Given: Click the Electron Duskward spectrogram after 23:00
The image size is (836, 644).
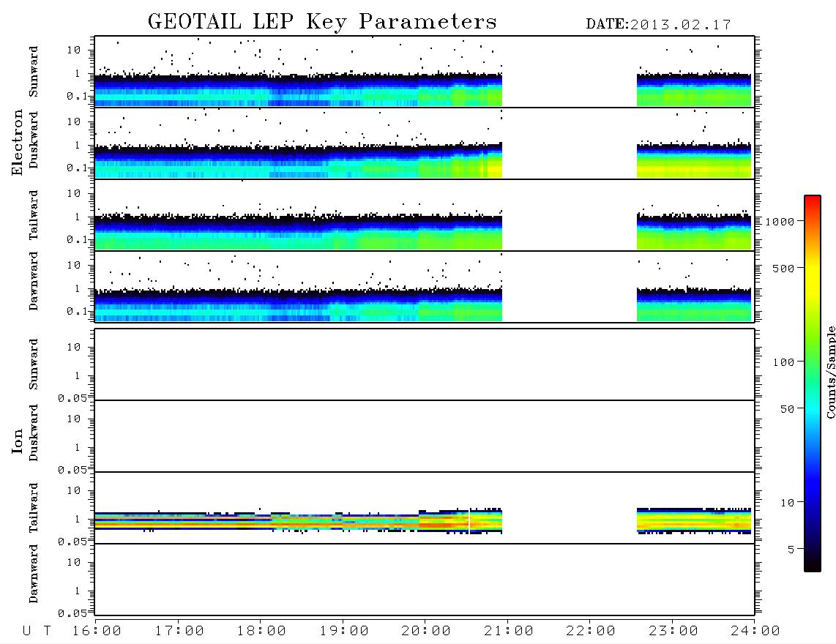Looking at the screenshot, I should click(694, 161).
